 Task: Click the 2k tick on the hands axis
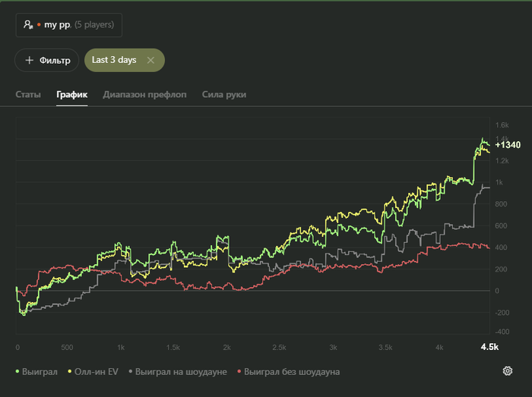point(226,347)
